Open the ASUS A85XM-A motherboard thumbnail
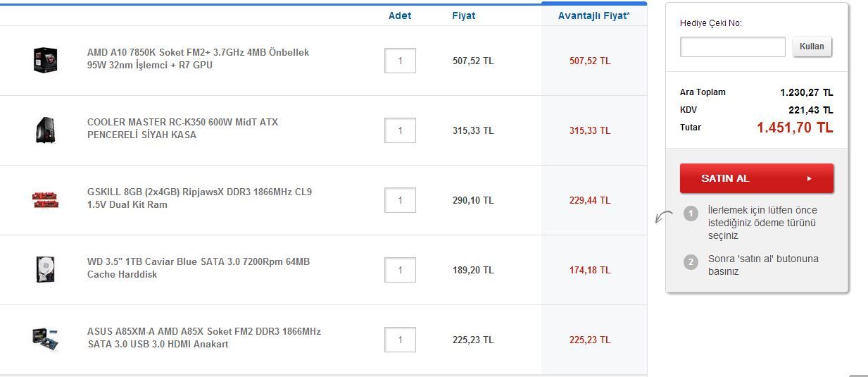This screenshot has height=377, width=868. pos(45,339)
